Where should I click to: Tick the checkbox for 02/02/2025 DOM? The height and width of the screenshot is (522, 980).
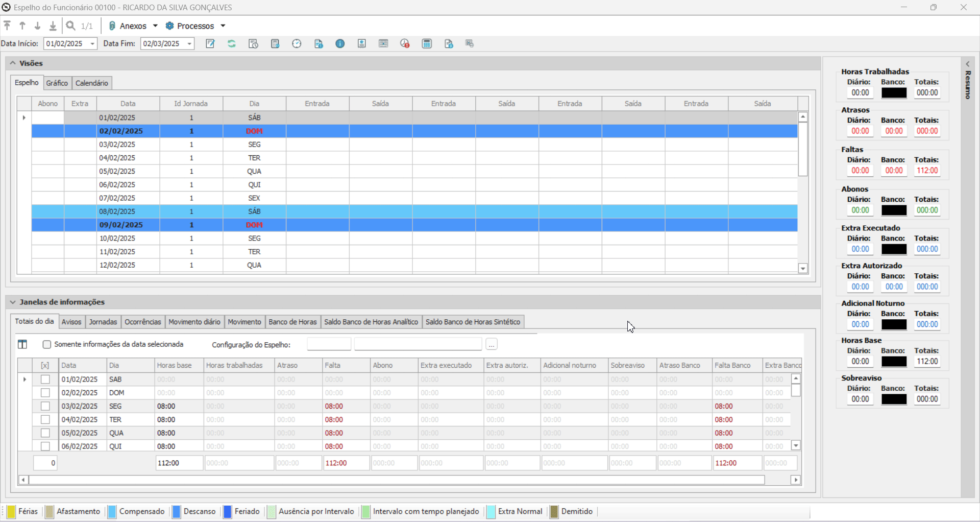point(45,393)
